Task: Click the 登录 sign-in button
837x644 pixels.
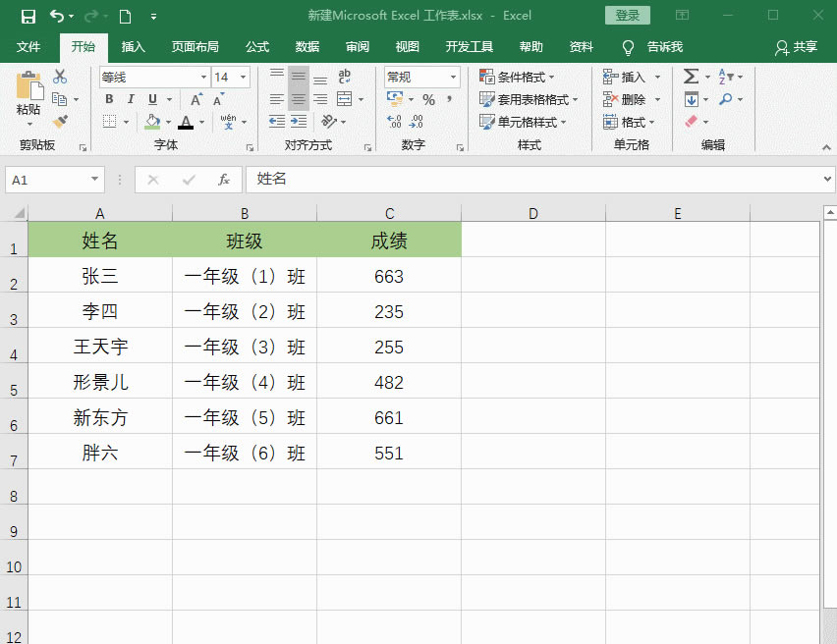Action: pyautogui.click(x=627, y=16)
